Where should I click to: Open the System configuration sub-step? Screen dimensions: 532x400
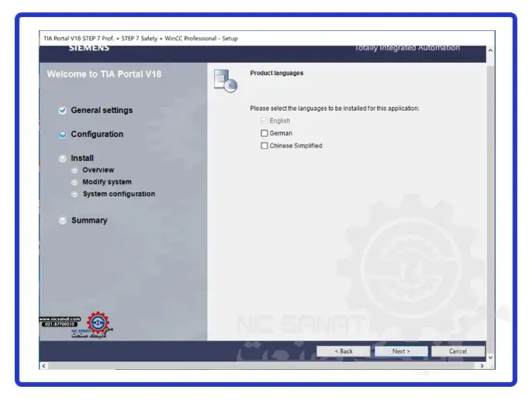119,194
